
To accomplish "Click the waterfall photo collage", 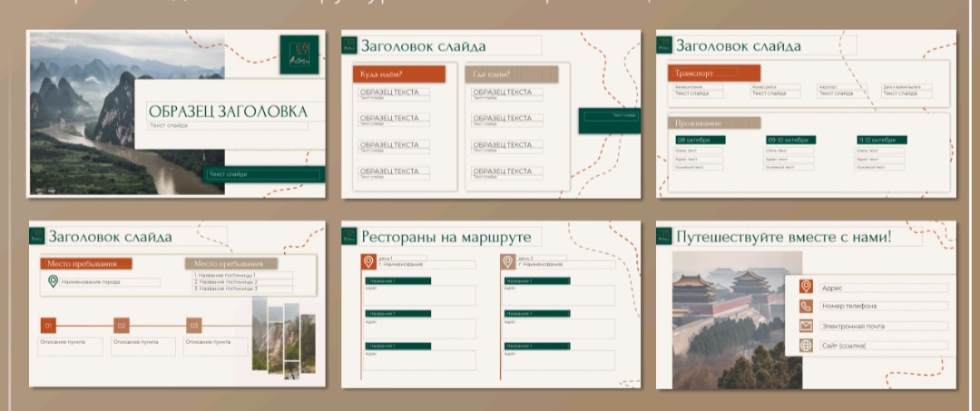I will [x=284, y=338].
